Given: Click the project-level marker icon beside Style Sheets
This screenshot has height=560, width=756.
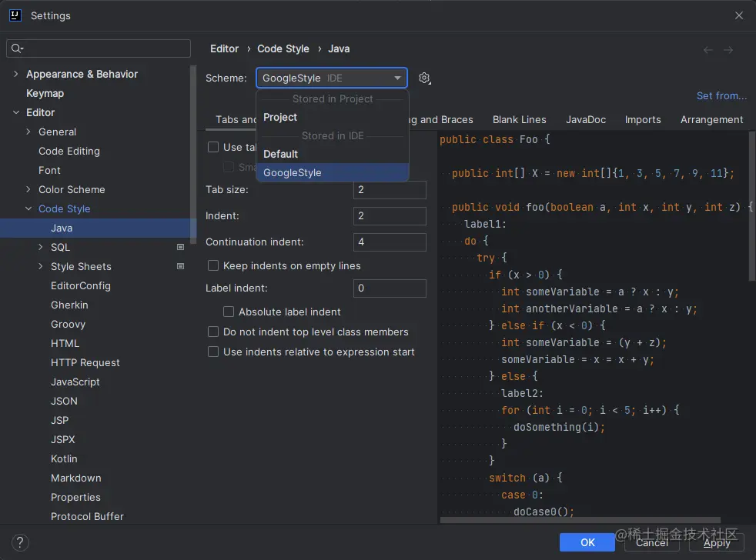Looking at the screenshot, I should tap(180, 266).
